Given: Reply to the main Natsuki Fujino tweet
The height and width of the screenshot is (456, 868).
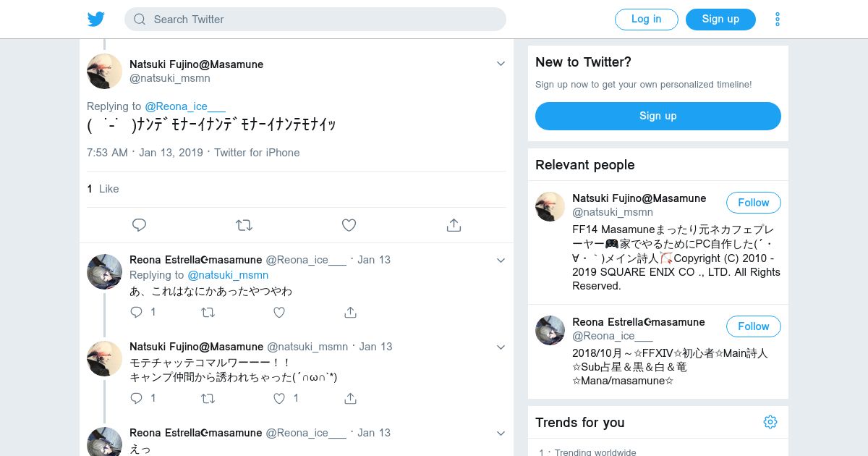Looking at the screenshot, I should click(140, 225).
